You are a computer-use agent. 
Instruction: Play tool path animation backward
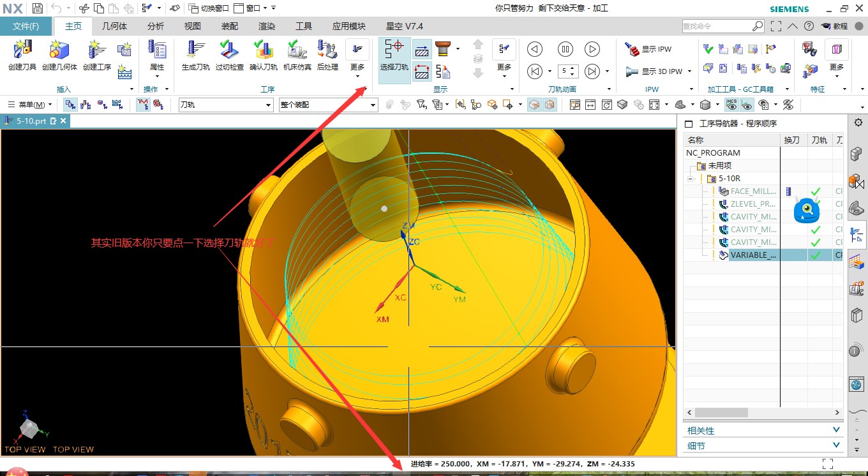point(535,49)
